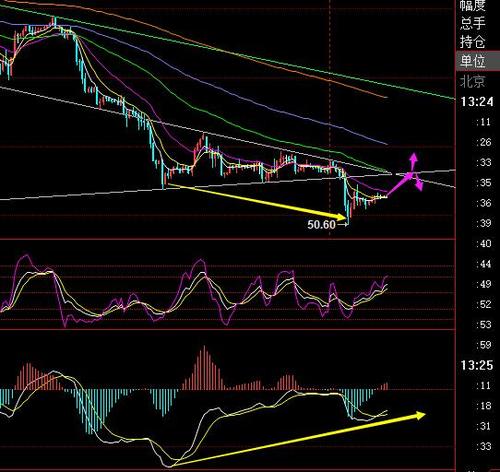This screenshot has height=472, width=500.
Task: Click the magenta up arrow annotation
Action: [413, 161]
